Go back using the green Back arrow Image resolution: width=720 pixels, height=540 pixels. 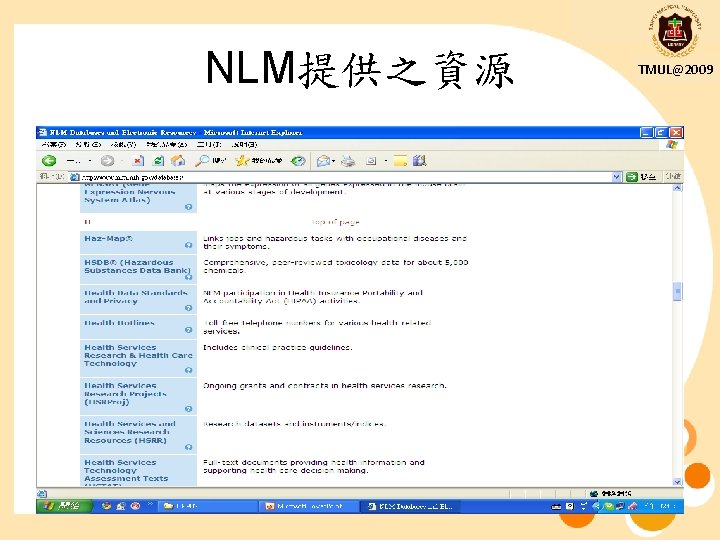tap(49, 161)
